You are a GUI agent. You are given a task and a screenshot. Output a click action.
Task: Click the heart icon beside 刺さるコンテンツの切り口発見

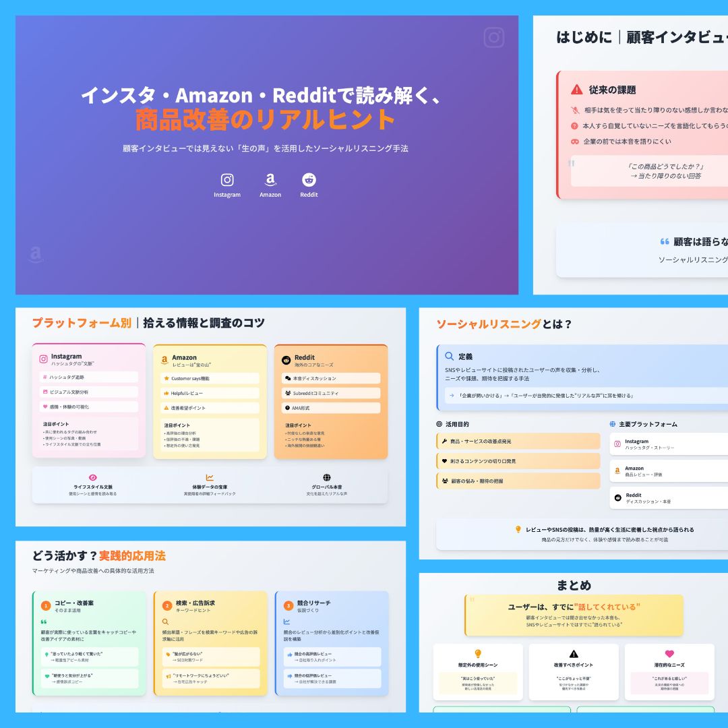[x=444, y=461]
